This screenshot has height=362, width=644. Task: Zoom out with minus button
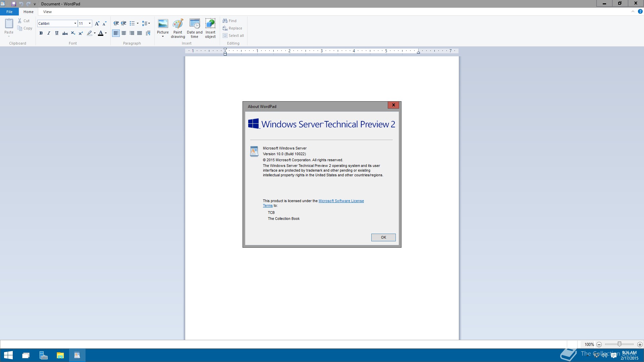599,345
